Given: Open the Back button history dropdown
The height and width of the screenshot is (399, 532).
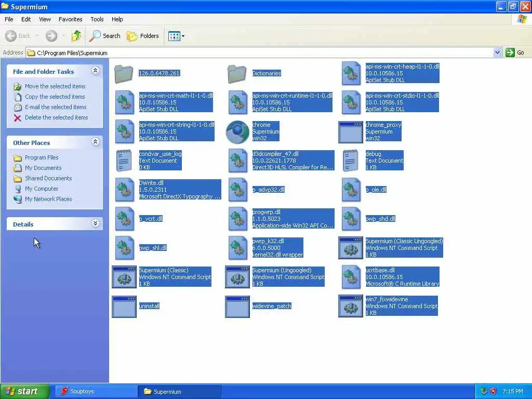Looking at the screenshot, I should (x=37, y=36).
